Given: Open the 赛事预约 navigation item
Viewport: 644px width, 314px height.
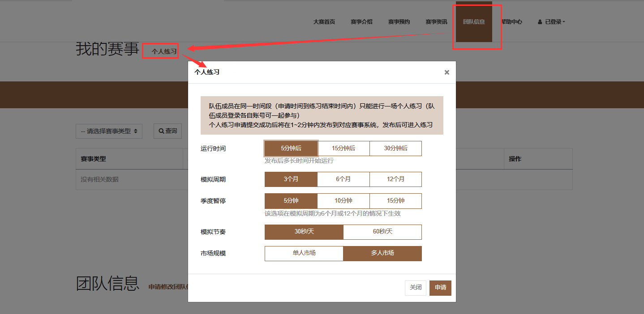Looking at the screenshot, I should coord(399,22).
